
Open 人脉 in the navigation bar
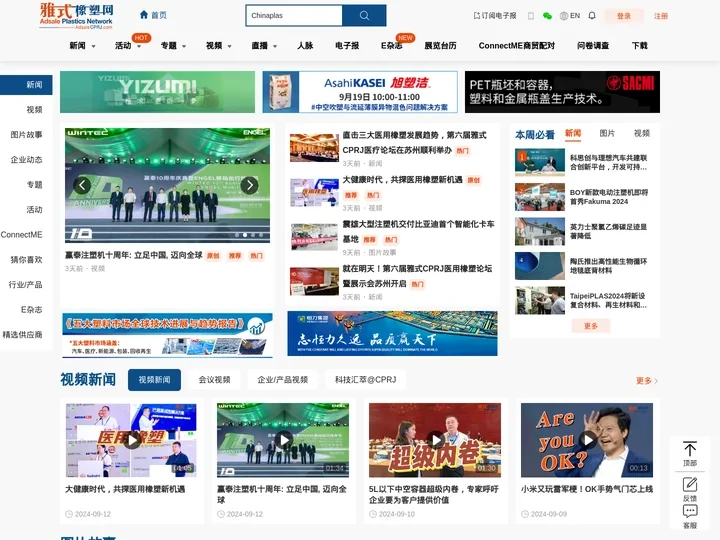(x=305, y=45)
